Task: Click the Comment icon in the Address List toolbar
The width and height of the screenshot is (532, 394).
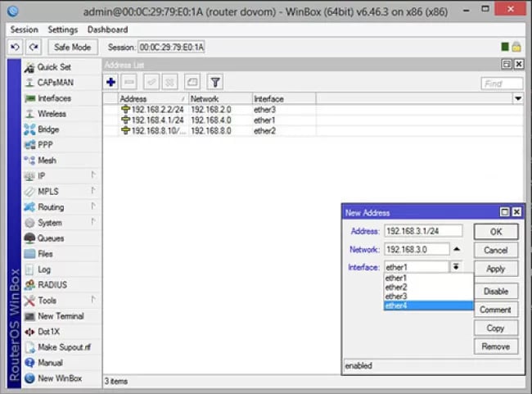Action: [x=192, y=82]
